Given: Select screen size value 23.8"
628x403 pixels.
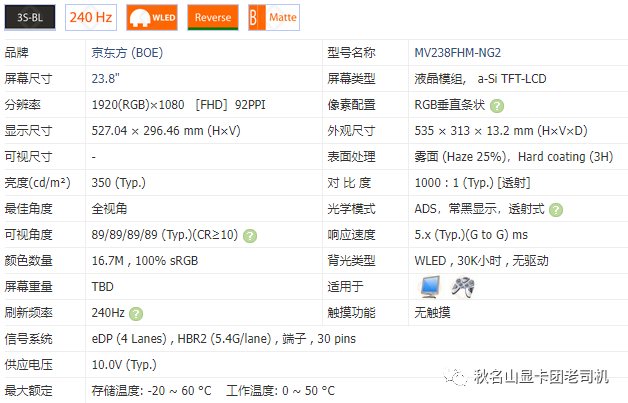Looking at the screenshot, I should [x=105, y=79].
